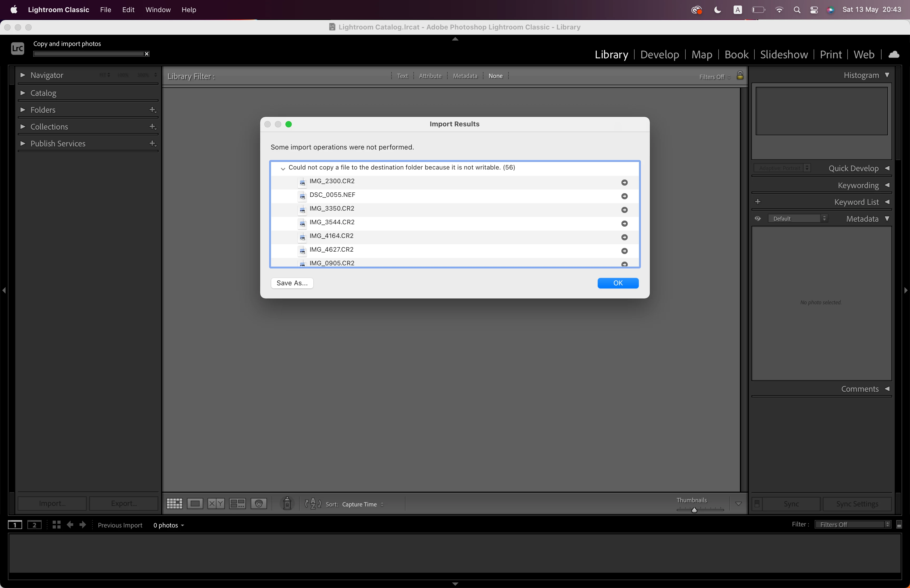
Task: Adjust the Thumbnails size slider
Action: point(694,510)
